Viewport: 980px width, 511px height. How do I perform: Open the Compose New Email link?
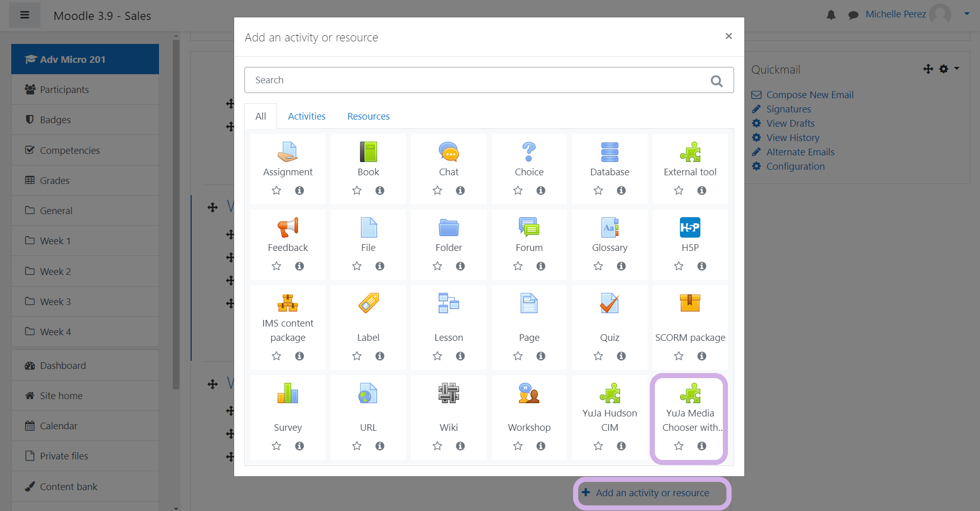(809, 95)
